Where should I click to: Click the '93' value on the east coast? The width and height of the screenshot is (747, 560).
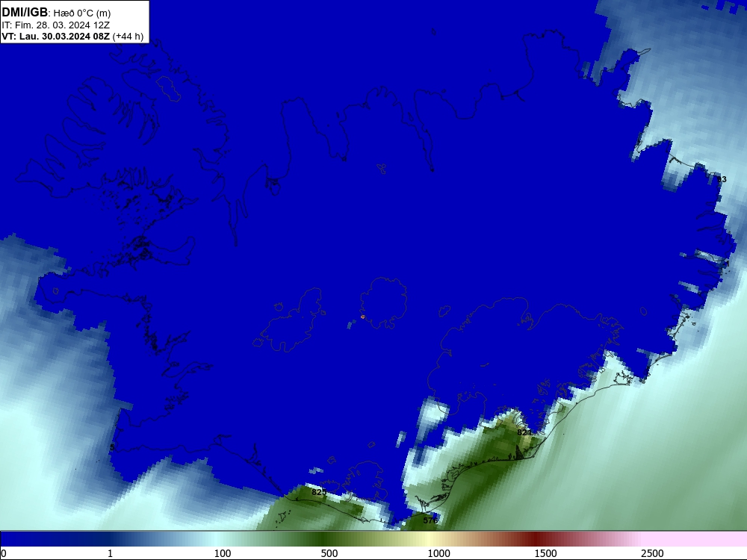(722, 179)
